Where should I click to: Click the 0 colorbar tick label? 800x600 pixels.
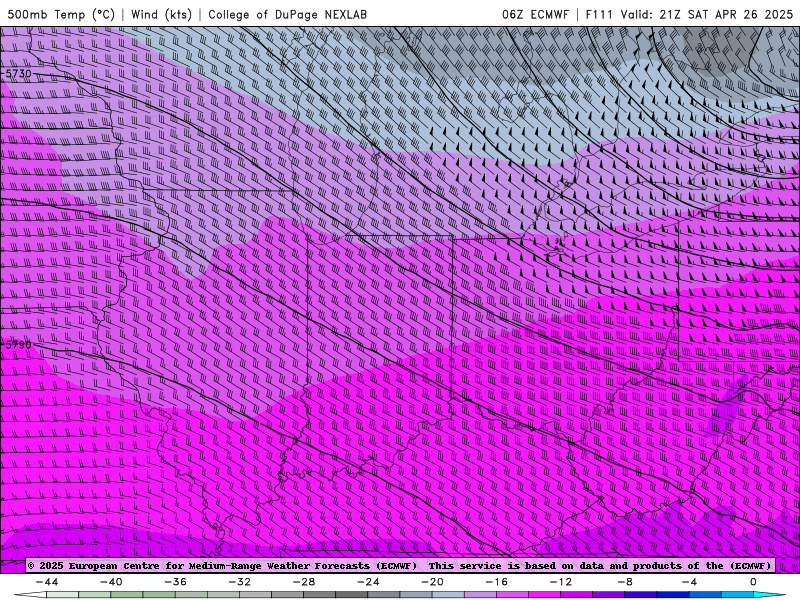point(753,582)
